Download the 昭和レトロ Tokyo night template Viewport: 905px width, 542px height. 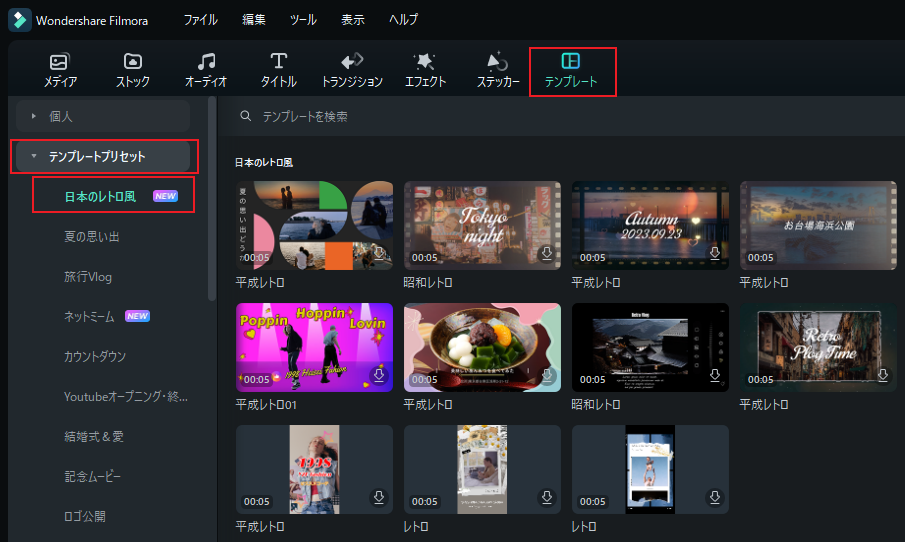(547, 254)
